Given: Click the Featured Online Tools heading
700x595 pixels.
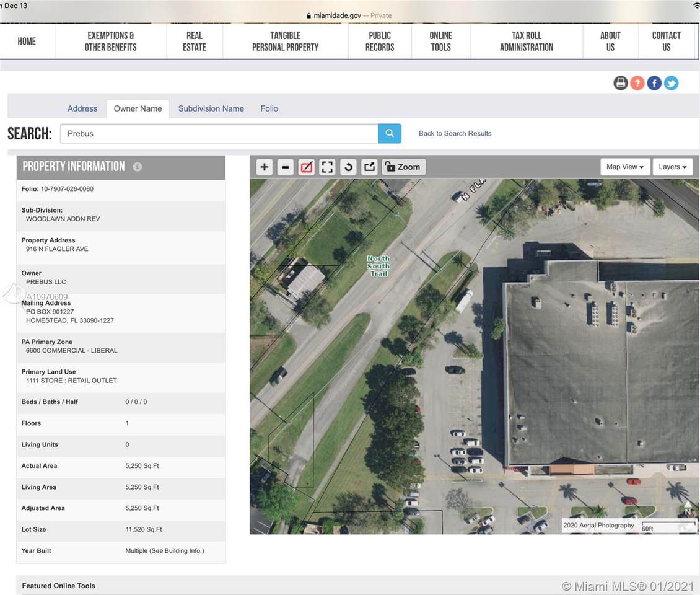Looking at the screenshot, I should [58, 586].
